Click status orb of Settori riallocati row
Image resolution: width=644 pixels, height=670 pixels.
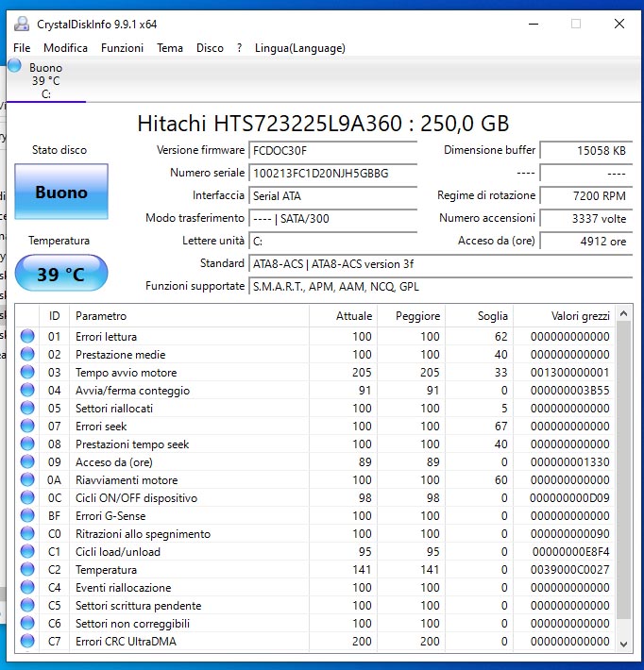tap(27, 408)
